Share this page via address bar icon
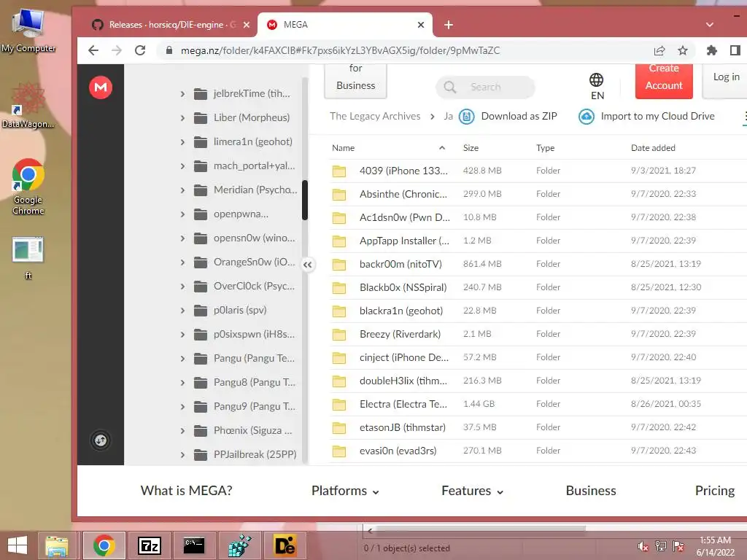The width and height of the screenshot is (747, 560). (659, 50)
